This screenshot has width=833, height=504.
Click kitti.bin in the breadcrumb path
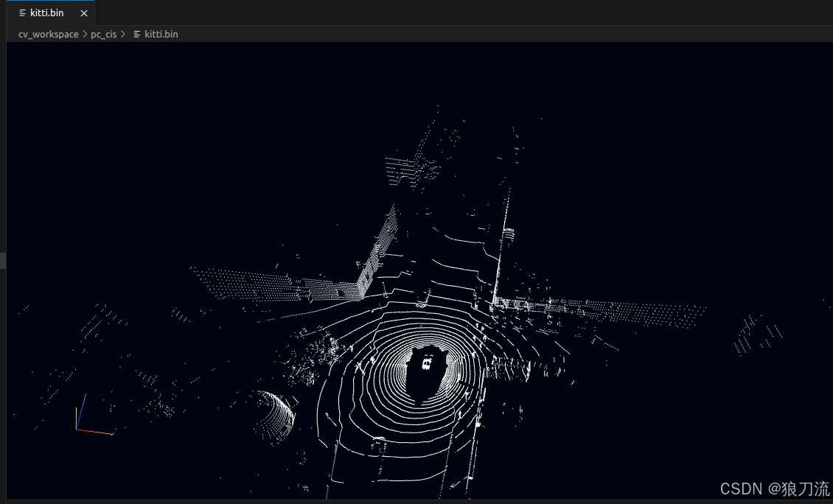coord(161,34)
